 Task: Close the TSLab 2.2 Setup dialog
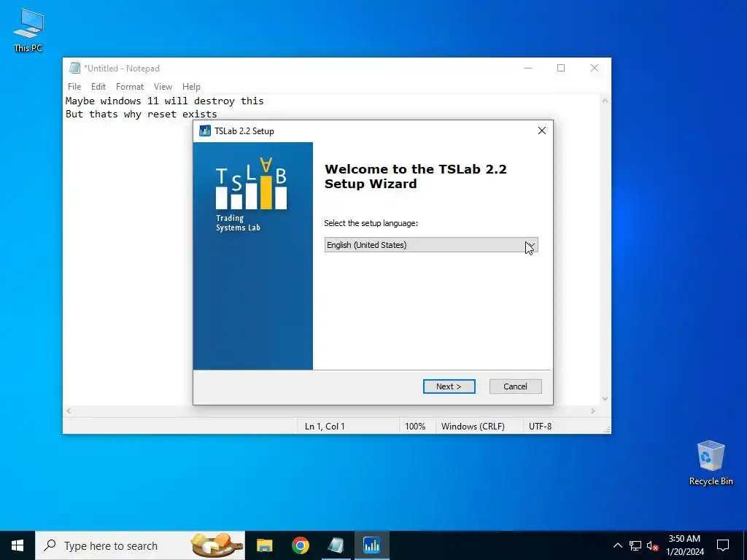[x=542, y=131]
